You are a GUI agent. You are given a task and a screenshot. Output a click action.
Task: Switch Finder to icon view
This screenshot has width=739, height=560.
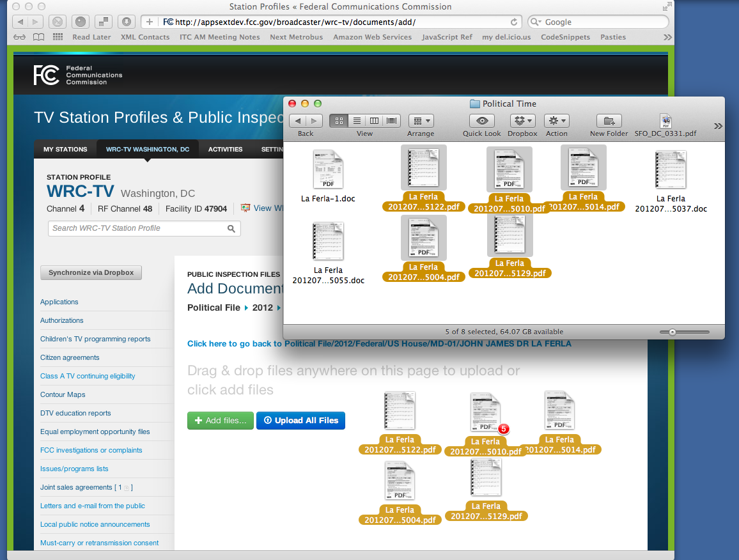pyautogui.click(x=339, y=121)
